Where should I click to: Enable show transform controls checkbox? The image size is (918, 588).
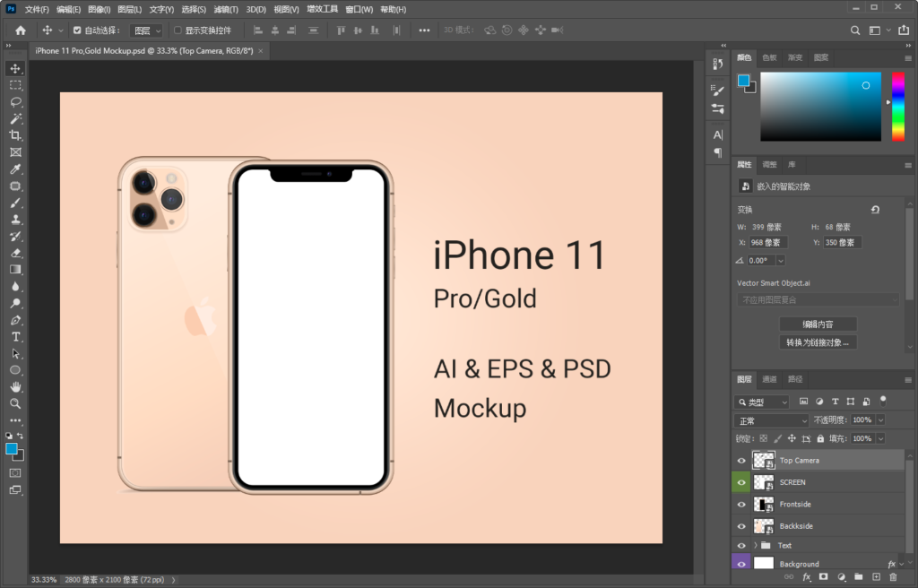(178, 30)
